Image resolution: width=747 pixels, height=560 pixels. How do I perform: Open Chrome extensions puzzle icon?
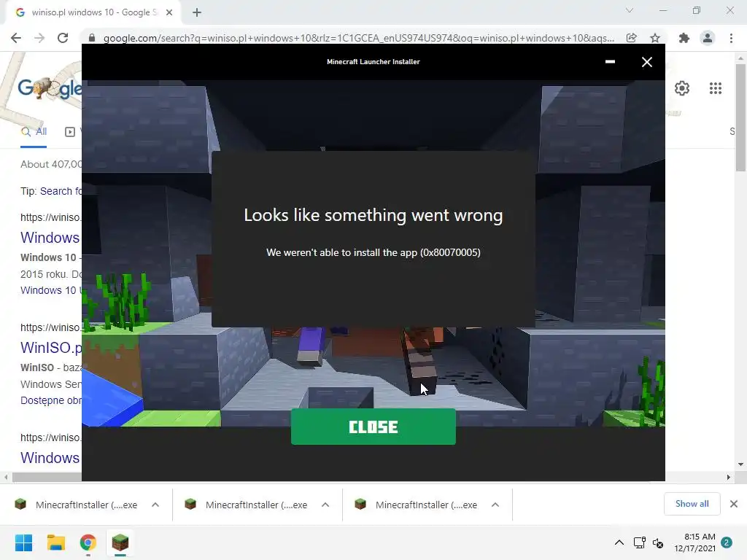[684, 38]
